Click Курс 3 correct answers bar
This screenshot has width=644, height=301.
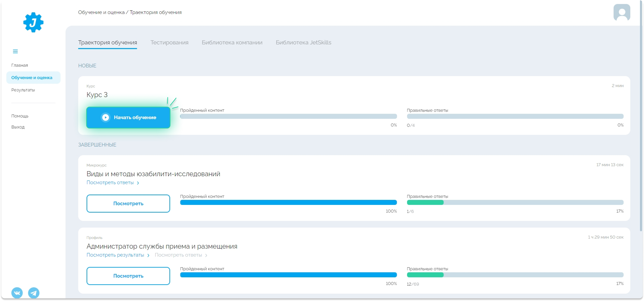click(515, 116)
